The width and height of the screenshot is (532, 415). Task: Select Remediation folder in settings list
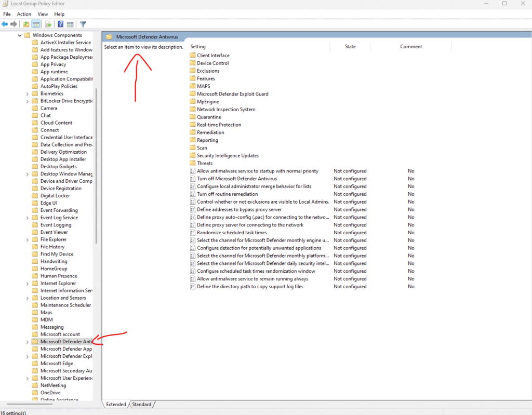[210, 132]
